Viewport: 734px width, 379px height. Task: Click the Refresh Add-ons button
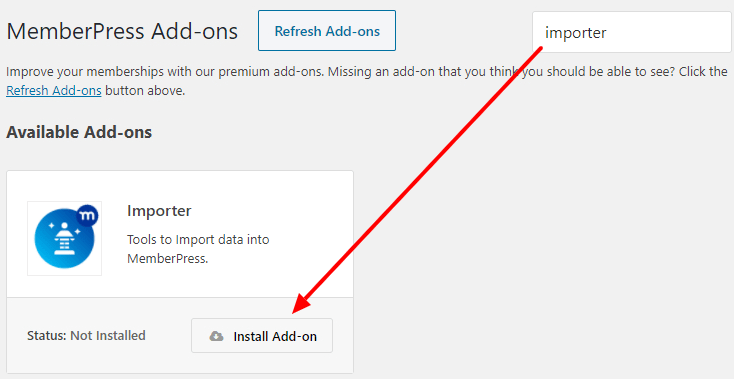point(327,31)
